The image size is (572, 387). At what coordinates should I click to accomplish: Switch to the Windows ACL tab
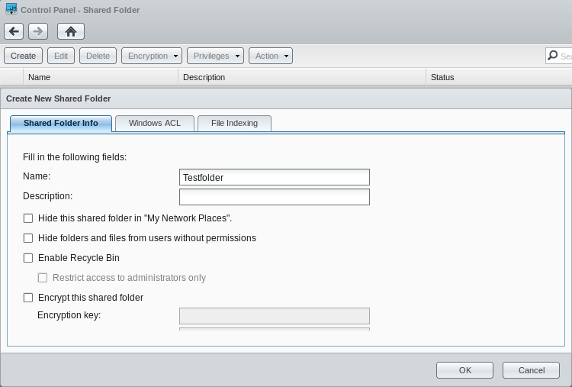coord(155,123)
